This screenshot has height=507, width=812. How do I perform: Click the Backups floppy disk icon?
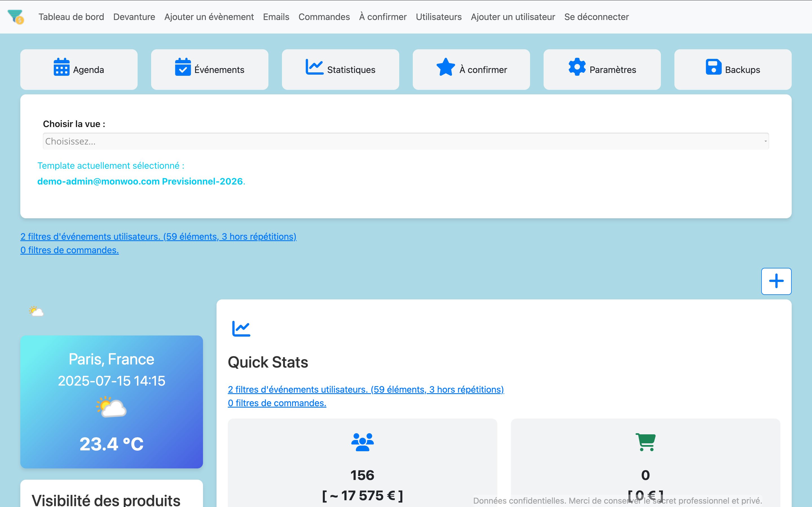(x=713, y=67)
